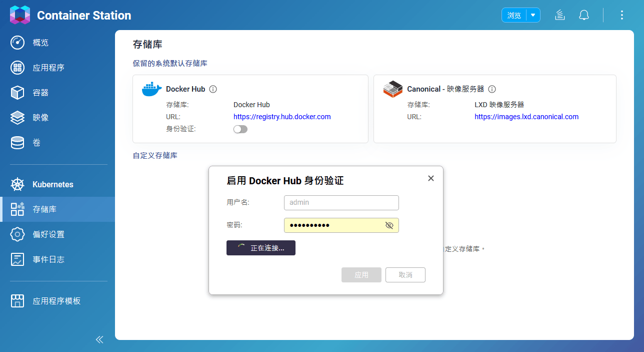Go to the 概览 menu item

pos(57,43)
